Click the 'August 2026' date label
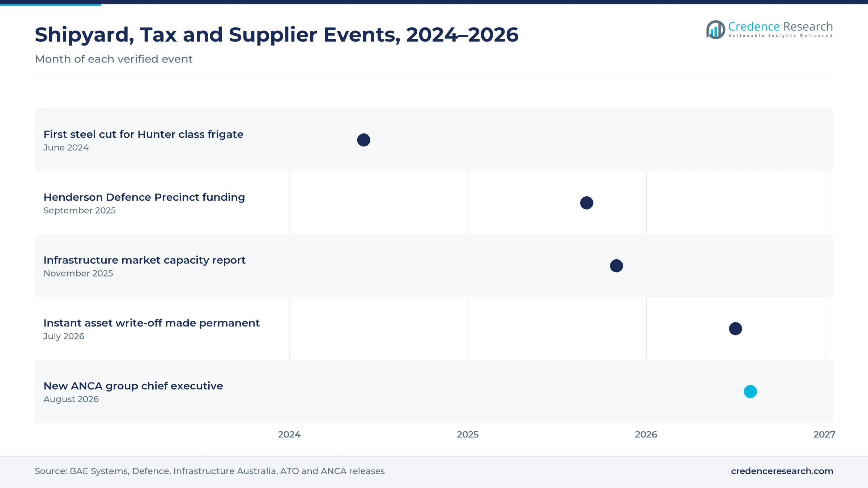 (71, 399)
